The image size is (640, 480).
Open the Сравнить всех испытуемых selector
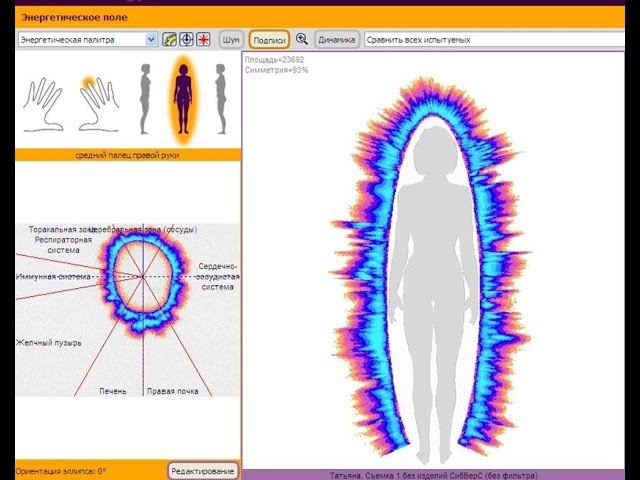coord(494,40)
